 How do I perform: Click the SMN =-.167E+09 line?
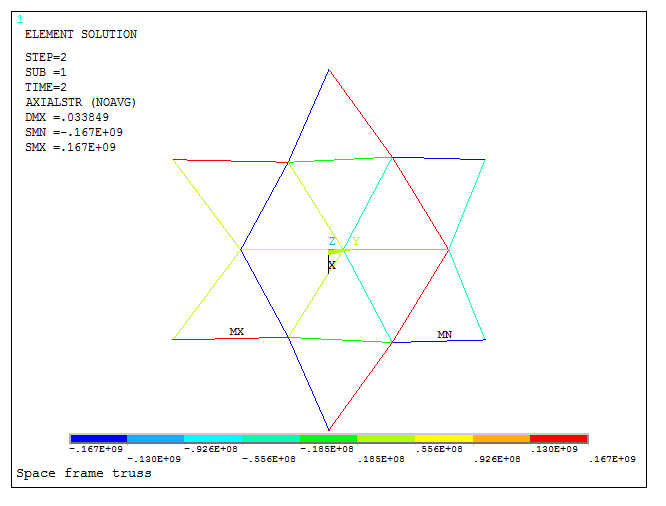[x=73, y=132]
